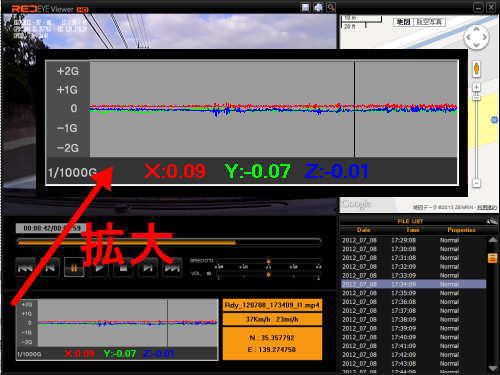This screenshot has width=500, height=375.
Task: Open the magnifier search icon
Action: coord(331,7)
